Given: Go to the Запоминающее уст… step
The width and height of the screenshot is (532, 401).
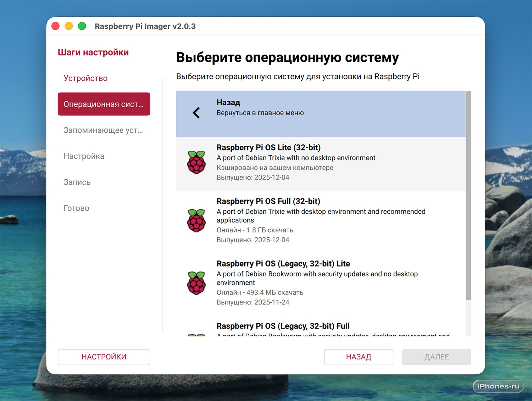Looking at the screenshot, I should 103,130.
